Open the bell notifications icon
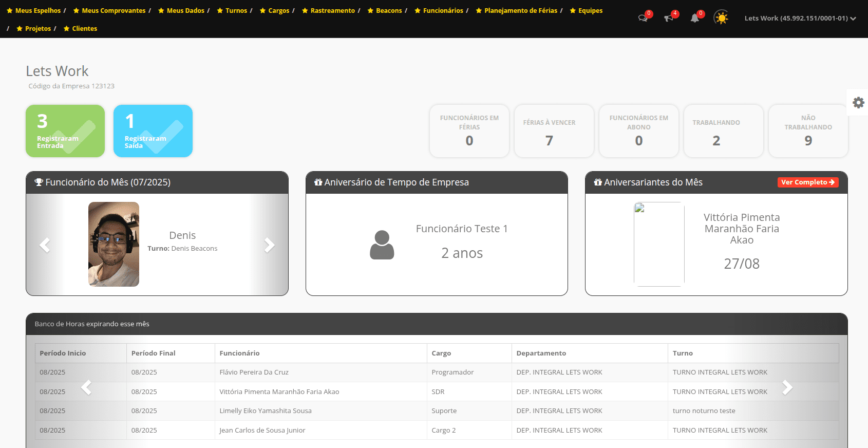The height and width of the screenshot is (448, 868). [x=695, y=18]
